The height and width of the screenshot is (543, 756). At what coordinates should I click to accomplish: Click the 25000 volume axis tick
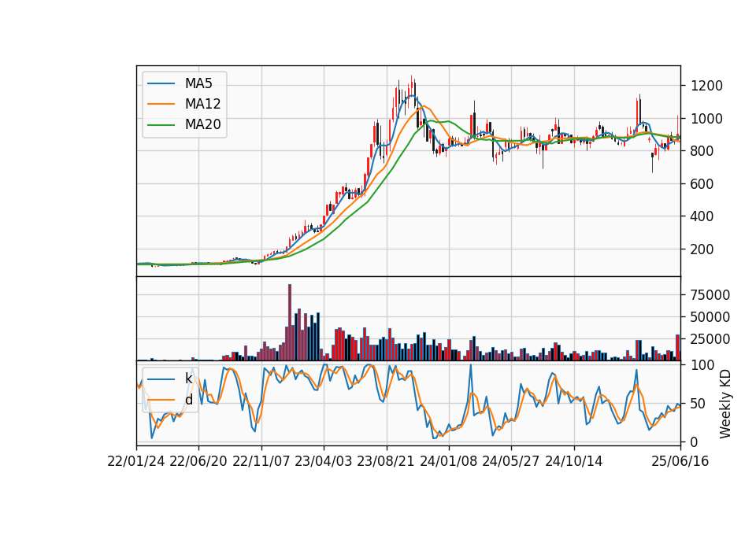pos(710,339)
